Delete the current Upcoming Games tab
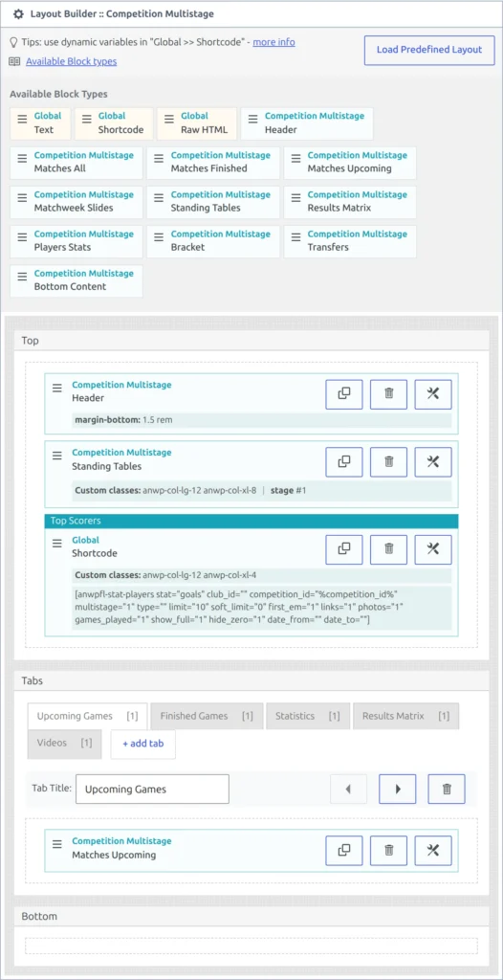This screenshot has height=980, width=503. coord(447,789)
